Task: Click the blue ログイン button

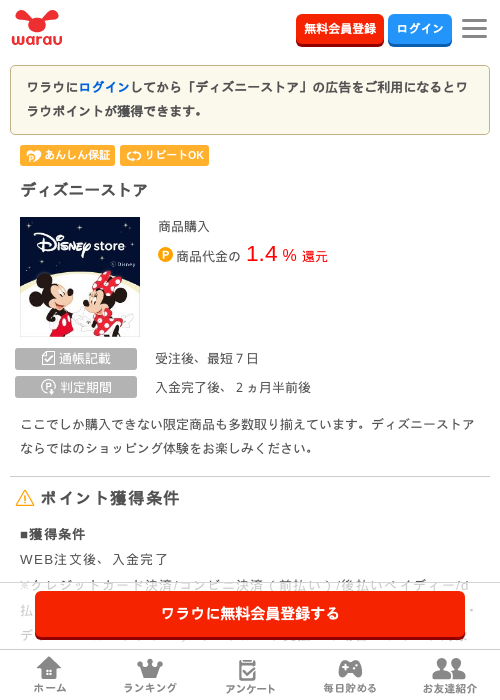Action: tap(420, 29)
